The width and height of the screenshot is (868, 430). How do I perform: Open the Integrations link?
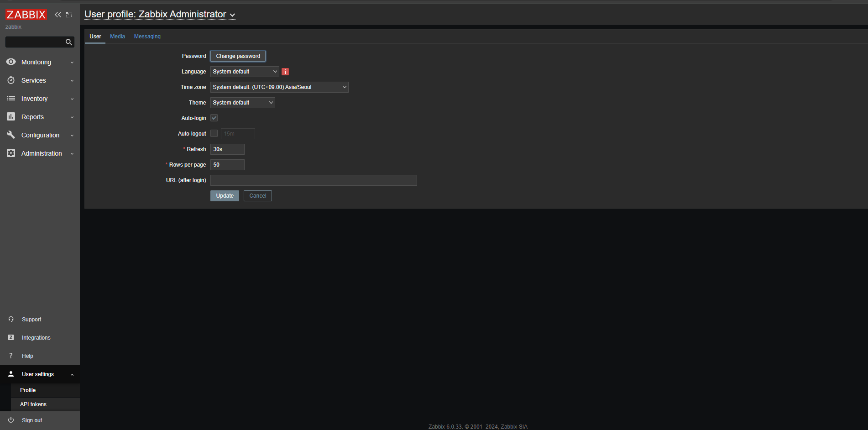pyautogui.click(x=36, y=338)
